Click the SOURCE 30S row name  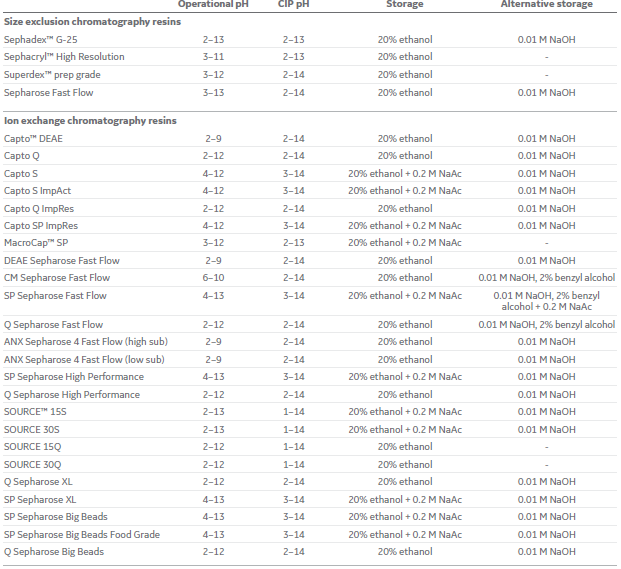pyautogui.click(x=32, y=430)
